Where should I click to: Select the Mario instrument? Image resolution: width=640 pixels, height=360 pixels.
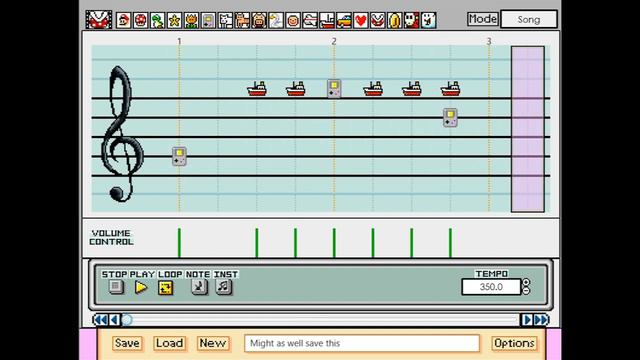123,20
